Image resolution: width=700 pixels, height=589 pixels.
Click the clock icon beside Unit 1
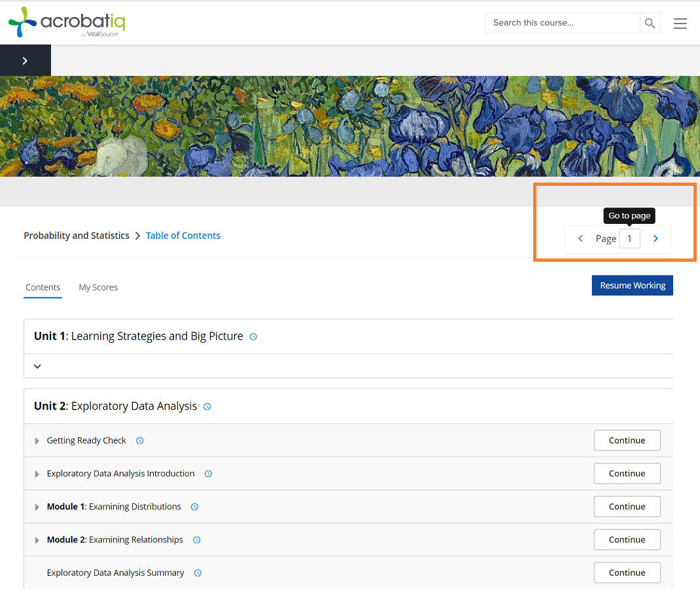[x=253, y=336]
